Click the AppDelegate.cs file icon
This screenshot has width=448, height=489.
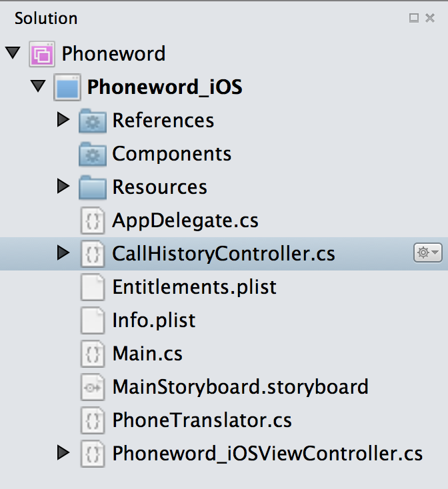[x=93, y=221]
